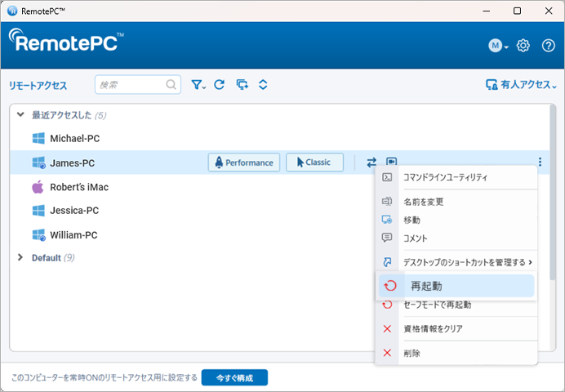Click the expand/collapse all groups icon
The height and width of the screenshot is (392, 565).
[x=263, y=85]
